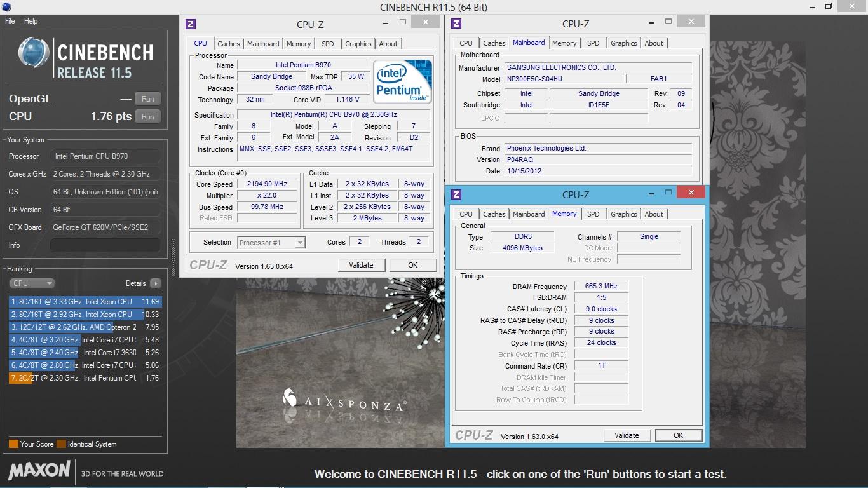Run the OpenGL benchmark test
868x488 pixels.
click(148, 98)
